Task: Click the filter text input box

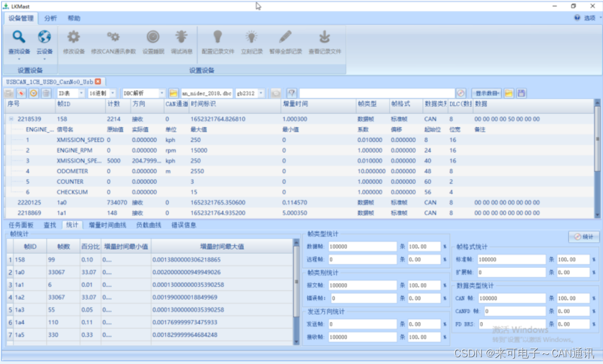Action: [377, 93]
